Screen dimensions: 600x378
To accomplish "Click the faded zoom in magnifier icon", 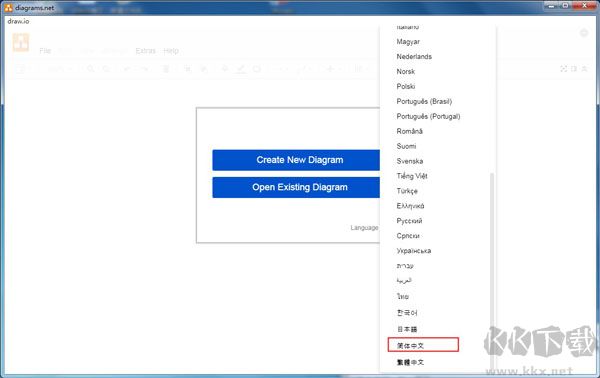I will [90, 69].
